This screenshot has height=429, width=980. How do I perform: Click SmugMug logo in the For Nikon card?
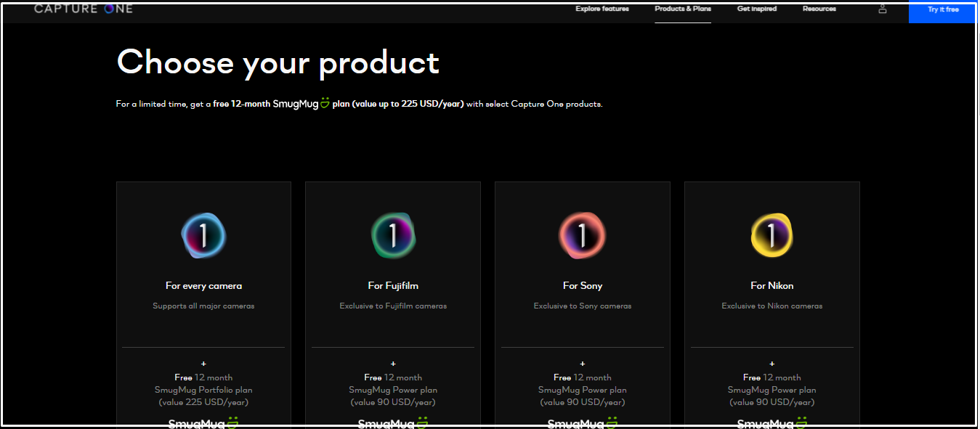[x=772, y=422]
